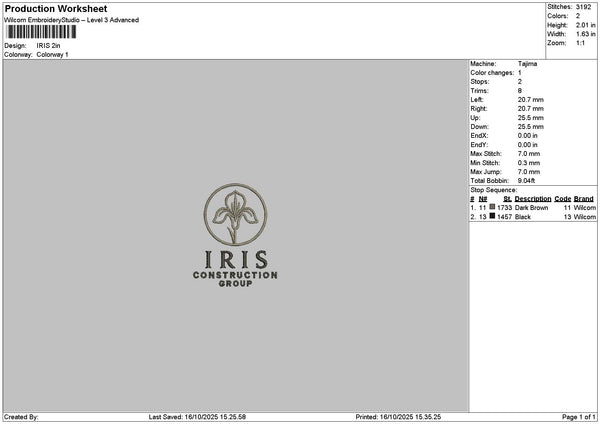The height and width of the screenshot is (424, 600).
Task: Click the 'Created By:' footer label
Action: click(21, 417)
